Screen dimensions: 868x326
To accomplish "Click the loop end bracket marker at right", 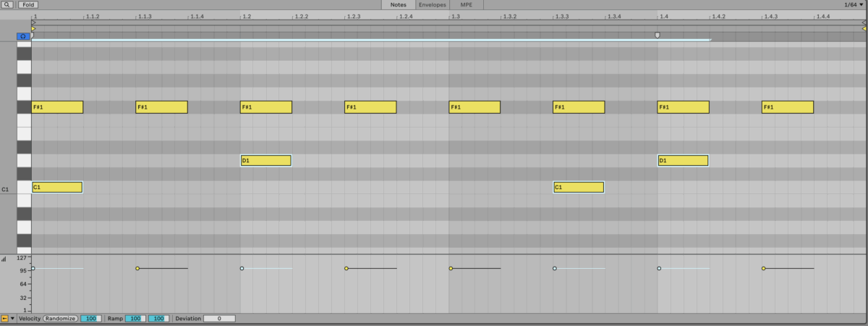I will [x=864, y=22].
